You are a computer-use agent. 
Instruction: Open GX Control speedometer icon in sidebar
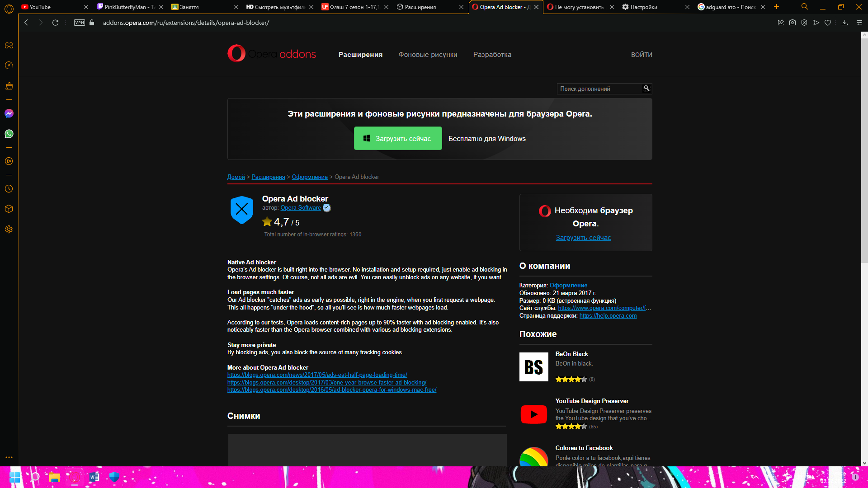point(9,66)
